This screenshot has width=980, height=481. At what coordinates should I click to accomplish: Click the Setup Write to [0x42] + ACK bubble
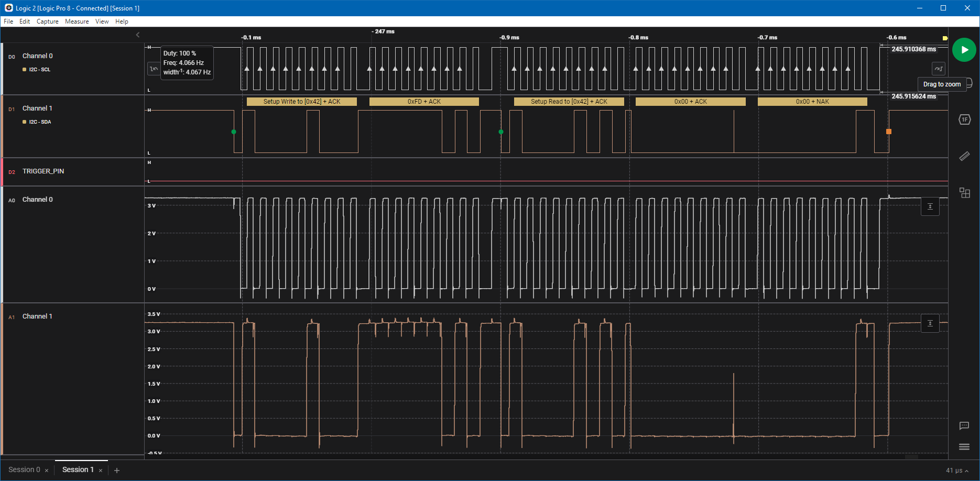pos(302,101)
